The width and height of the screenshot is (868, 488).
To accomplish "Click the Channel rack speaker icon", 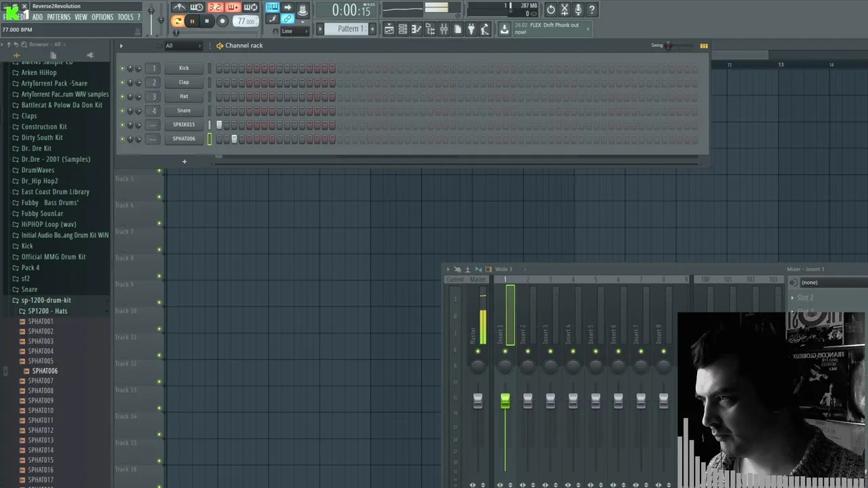I will coord(220,45).
